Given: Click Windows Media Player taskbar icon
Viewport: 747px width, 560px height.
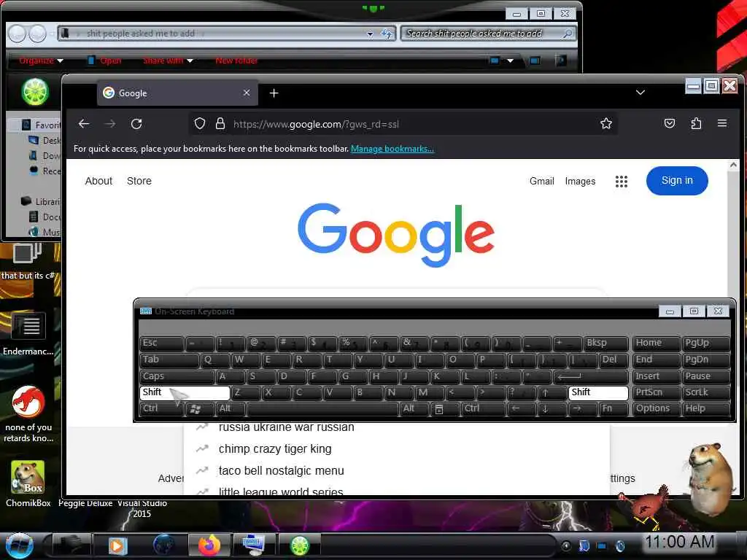Looking at the screenshot, I should coord(117,545).
